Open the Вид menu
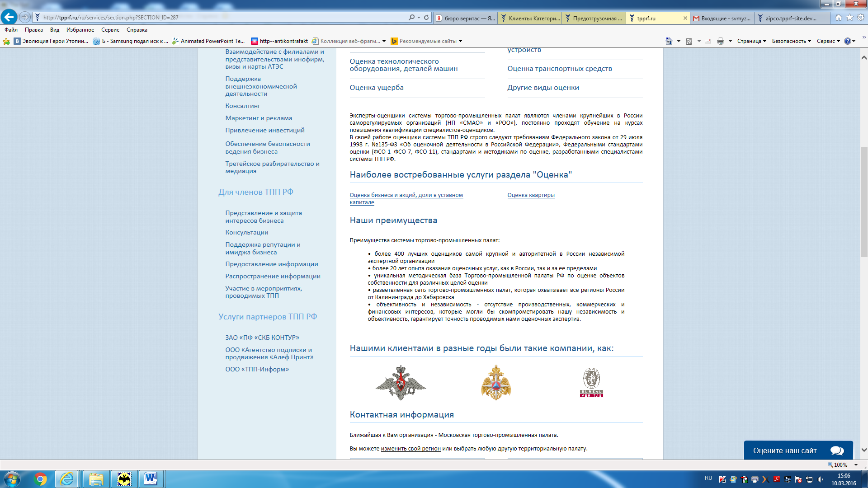This screenshot has width=868, height=488. [55, 30]
